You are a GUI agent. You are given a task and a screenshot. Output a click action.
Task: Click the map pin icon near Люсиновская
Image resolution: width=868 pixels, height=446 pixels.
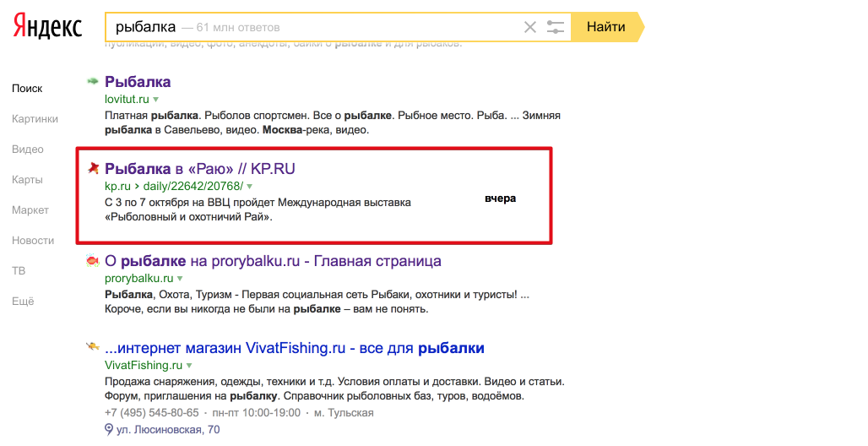108,429
